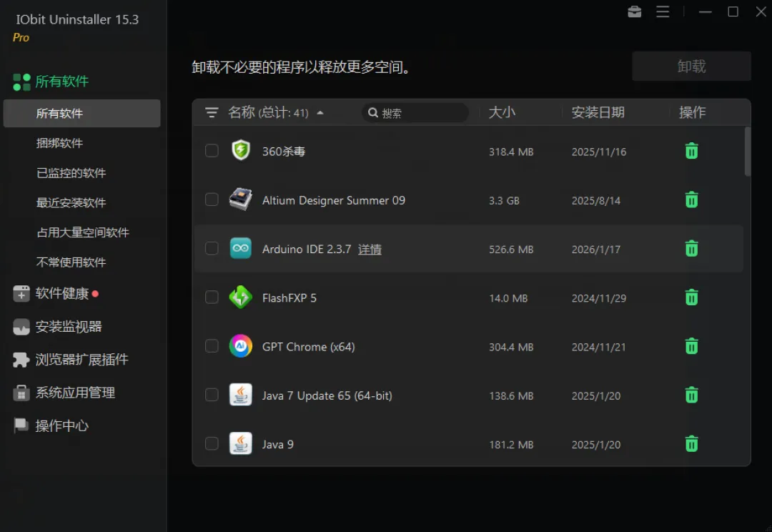Toggle the sort arrow next to 名称 总计
Image resolution: width=772 pixels, height=532 pixels.
click(320, 113)
